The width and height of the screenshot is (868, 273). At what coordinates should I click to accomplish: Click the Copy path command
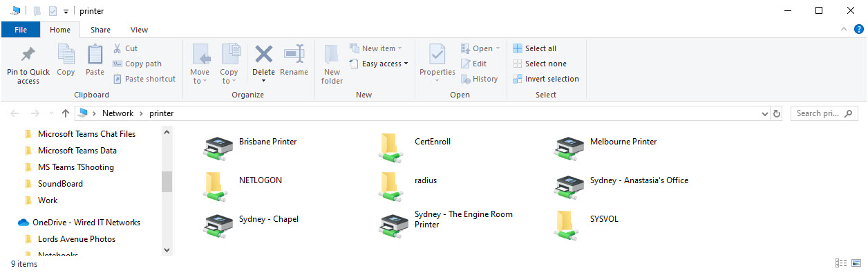(x=137, y=64)
